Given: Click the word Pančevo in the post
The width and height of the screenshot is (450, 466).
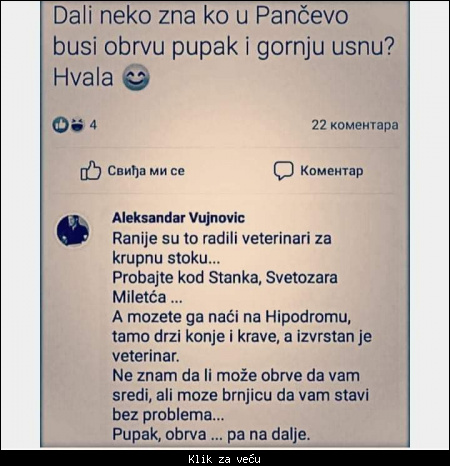Looking at the screenshot, I should click(302, 16).
